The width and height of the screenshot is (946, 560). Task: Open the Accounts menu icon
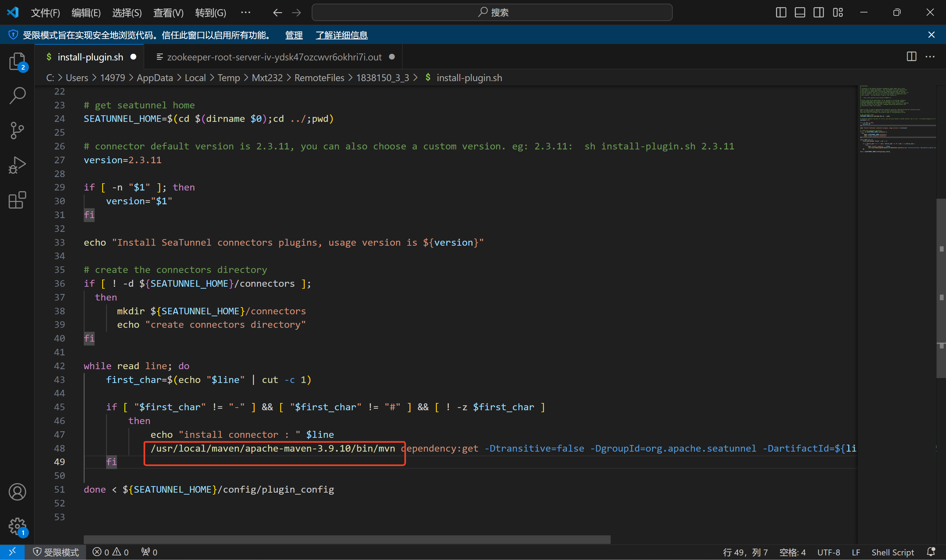[17, 492]
